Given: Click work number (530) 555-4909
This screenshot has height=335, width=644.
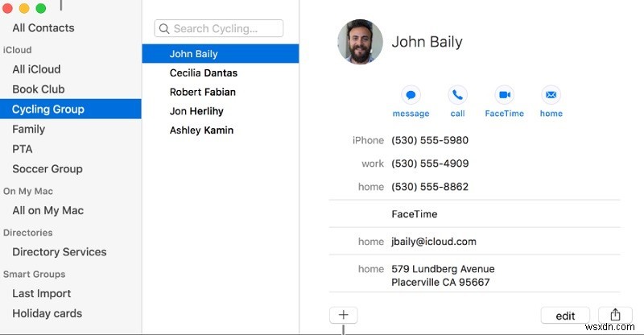Looking at the screenshot, I should pos(430,163).
